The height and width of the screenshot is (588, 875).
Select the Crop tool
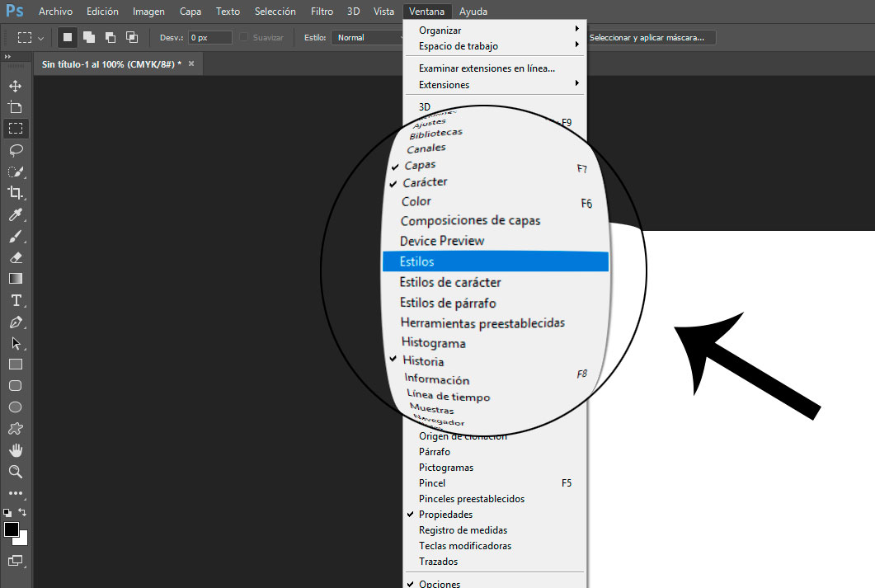16,192
